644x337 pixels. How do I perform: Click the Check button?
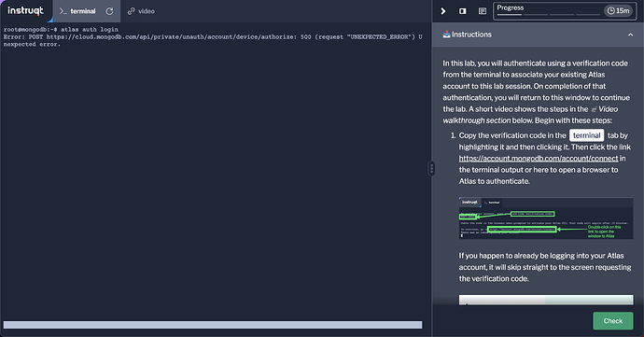(x=613, y=321)
